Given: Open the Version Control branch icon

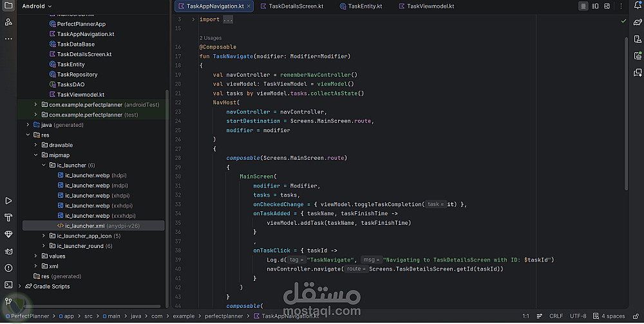Looking at the screenshot, I should pos(8,301).
